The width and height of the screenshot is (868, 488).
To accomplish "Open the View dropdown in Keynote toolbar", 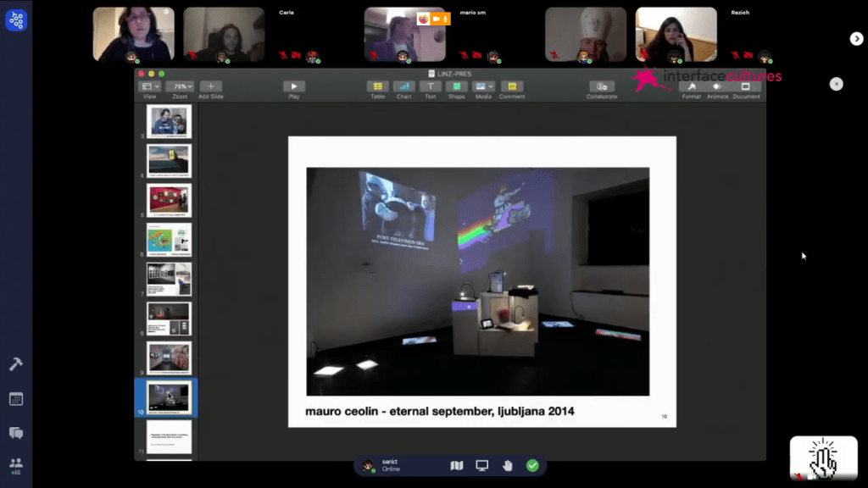I will click(149, 86).
